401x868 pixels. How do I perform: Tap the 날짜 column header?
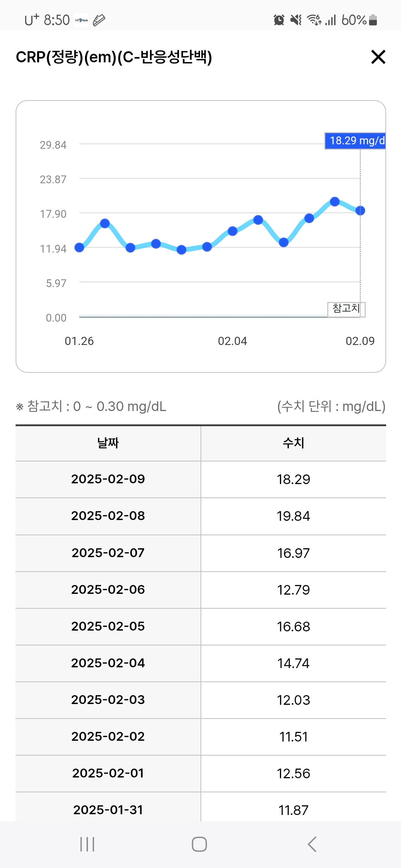pyautogui.click(x=108, y=443)
